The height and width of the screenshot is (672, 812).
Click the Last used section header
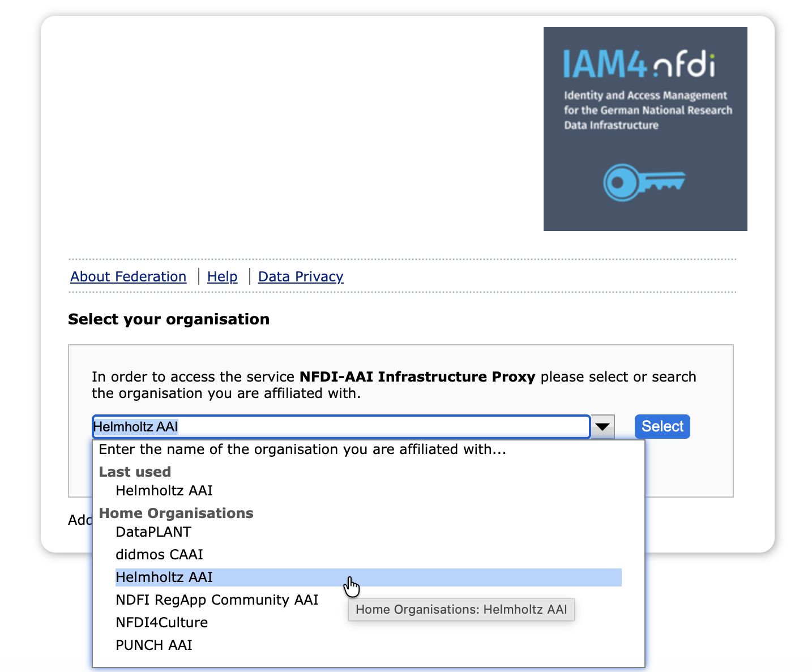click(135, 472)
